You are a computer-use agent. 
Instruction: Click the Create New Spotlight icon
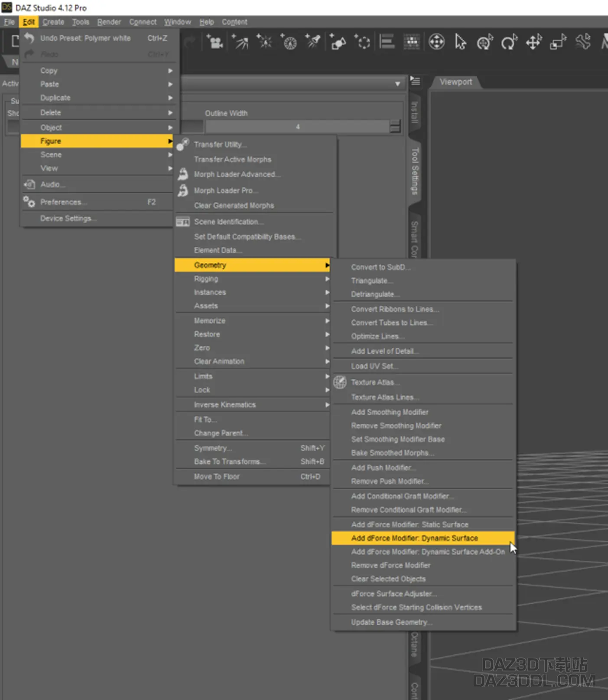tap(313, 42)
